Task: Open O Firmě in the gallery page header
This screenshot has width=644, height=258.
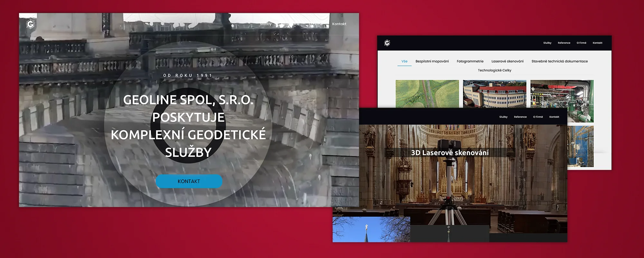Action: (x=582, y=43)
